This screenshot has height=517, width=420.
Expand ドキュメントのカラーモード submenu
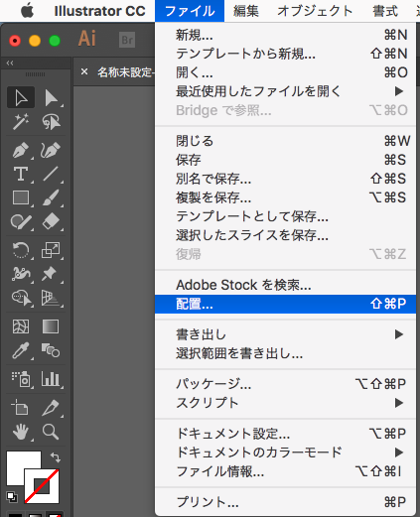(x=285, y=452)
